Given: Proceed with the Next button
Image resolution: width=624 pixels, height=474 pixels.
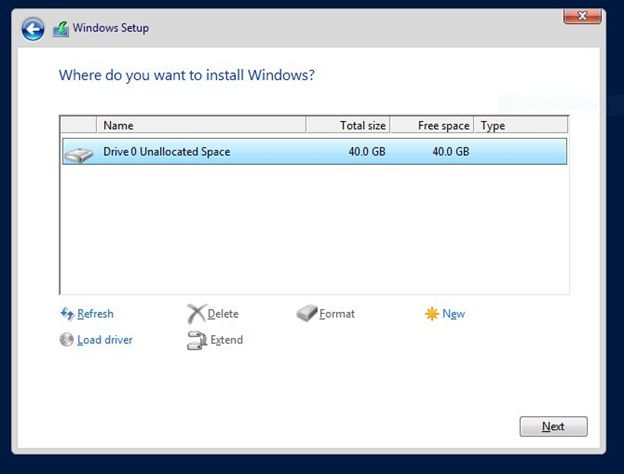Looking at the screenshot, I should [x=553, y=426].
